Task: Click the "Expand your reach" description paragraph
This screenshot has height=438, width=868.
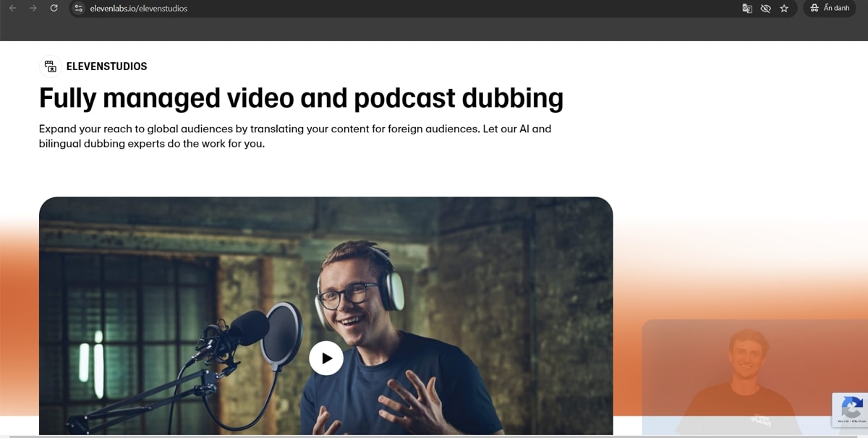Action: click(295, 136)
